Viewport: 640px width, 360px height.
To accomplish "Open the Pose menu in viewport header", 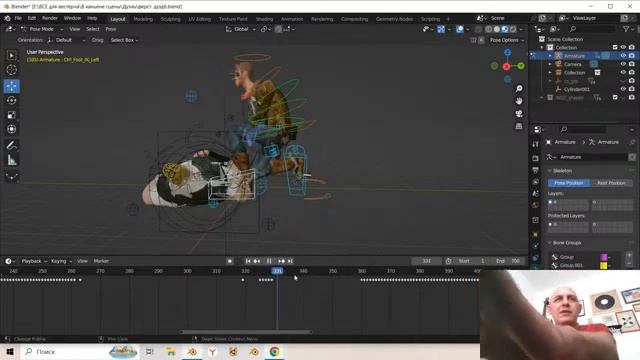I will point(111,29).
